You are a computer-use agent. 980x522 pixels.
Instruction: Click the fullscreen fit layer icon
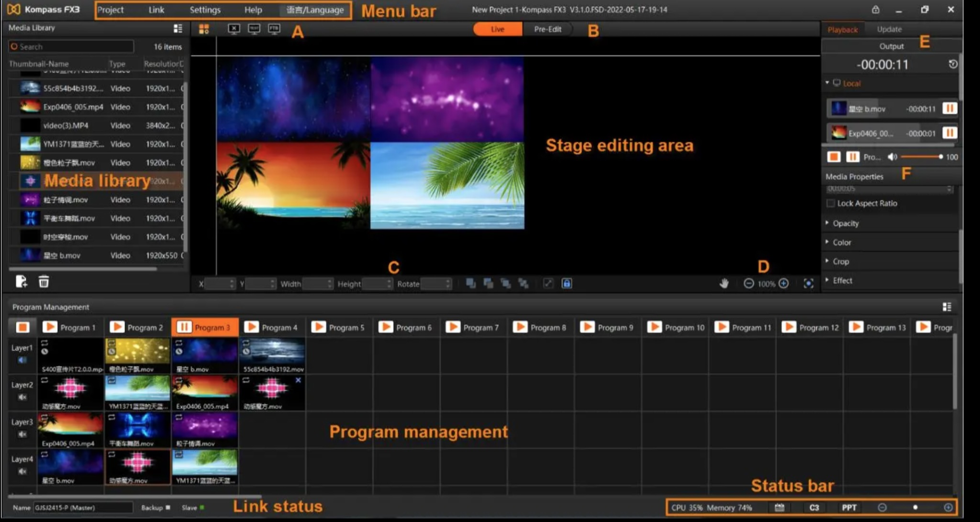(548, 284)
